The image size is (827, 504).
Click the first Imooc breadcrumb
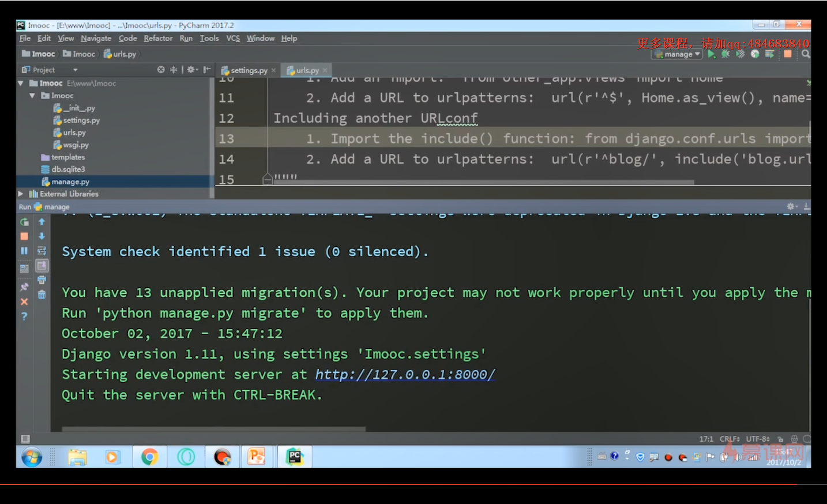coord(38,54)
